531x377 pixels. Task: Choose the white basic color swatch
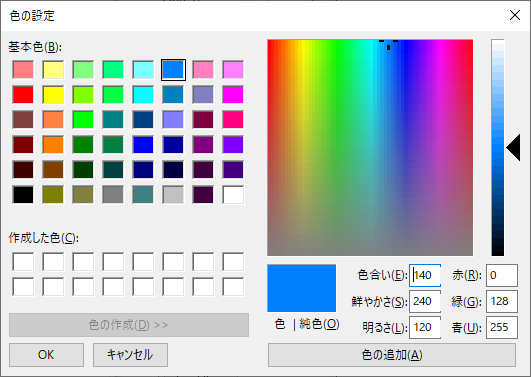(x=233, y=195)
